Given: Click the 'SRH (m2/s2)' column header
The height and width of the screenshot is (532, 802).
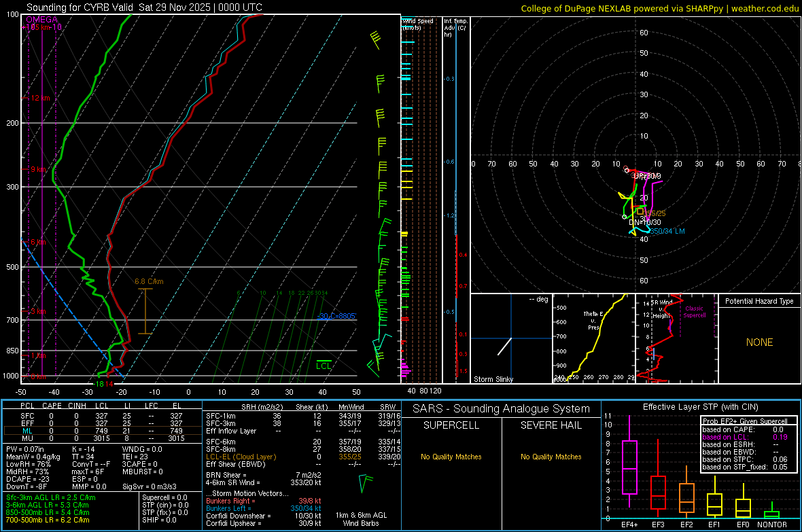Looking at the screenshot, I should [x=262, y=407].
